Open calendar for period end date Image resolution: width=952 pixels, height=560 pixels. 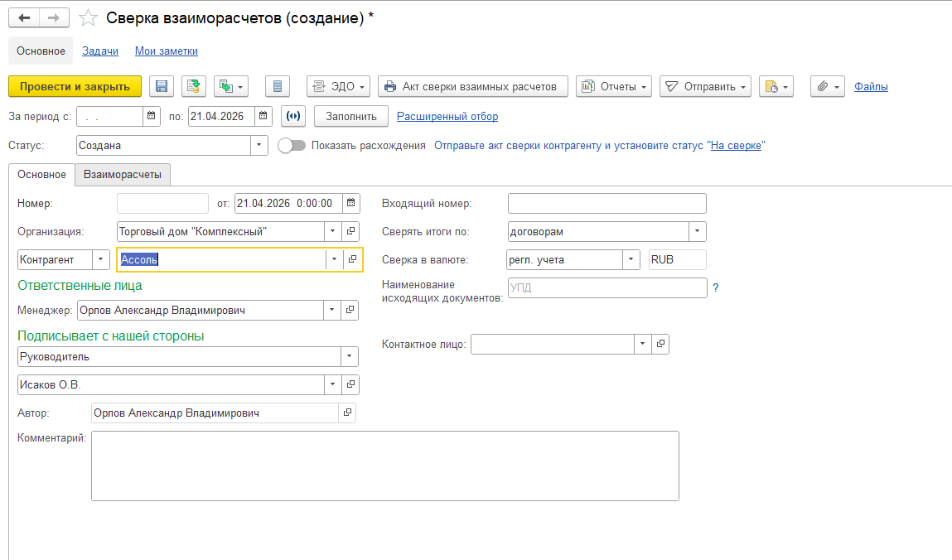[x=263, y=116]
